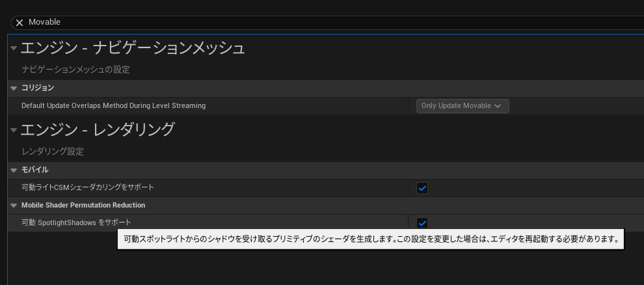Viewport: 644px width, 285px height.
Task: Collapse Mobile Shader Permutation Reduction category
Action: [x=14, y=206]
